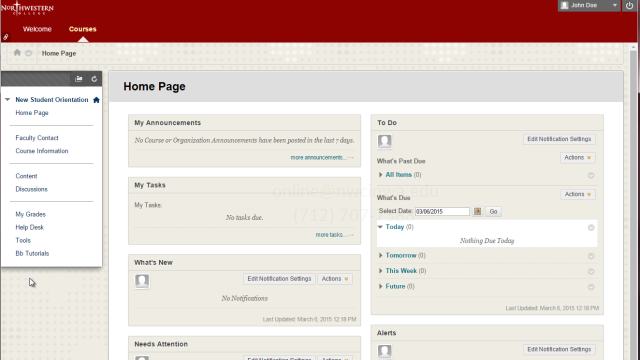Click Edit Notification Settings in To Do
The width and height of the screenshot is (640, 360).
tap(559, 139)
